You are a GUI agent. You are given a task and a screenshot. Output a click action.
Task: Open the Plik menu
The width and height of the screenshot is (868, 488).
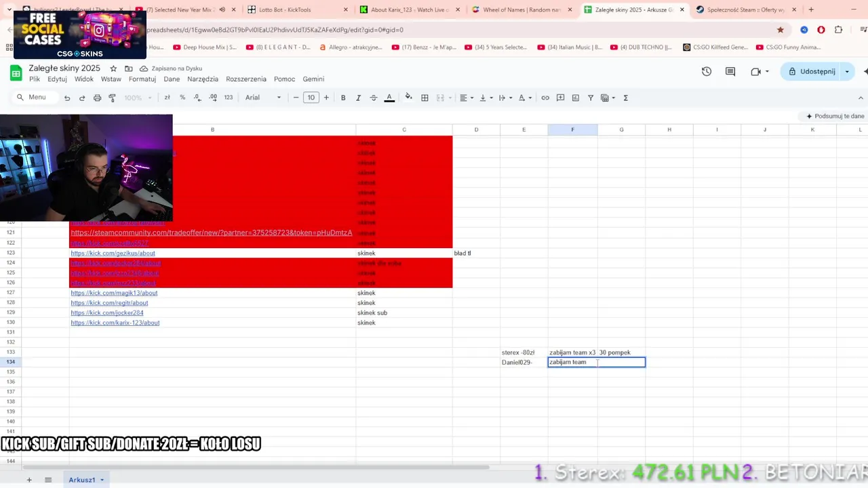coord(35,79)
